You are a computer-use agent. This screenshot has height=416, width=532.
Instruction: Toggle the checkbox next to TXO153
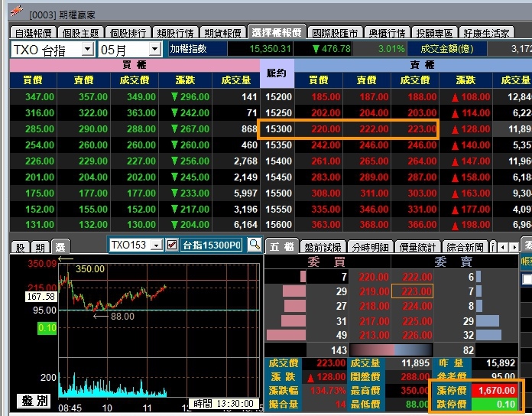tap(172, 245)
